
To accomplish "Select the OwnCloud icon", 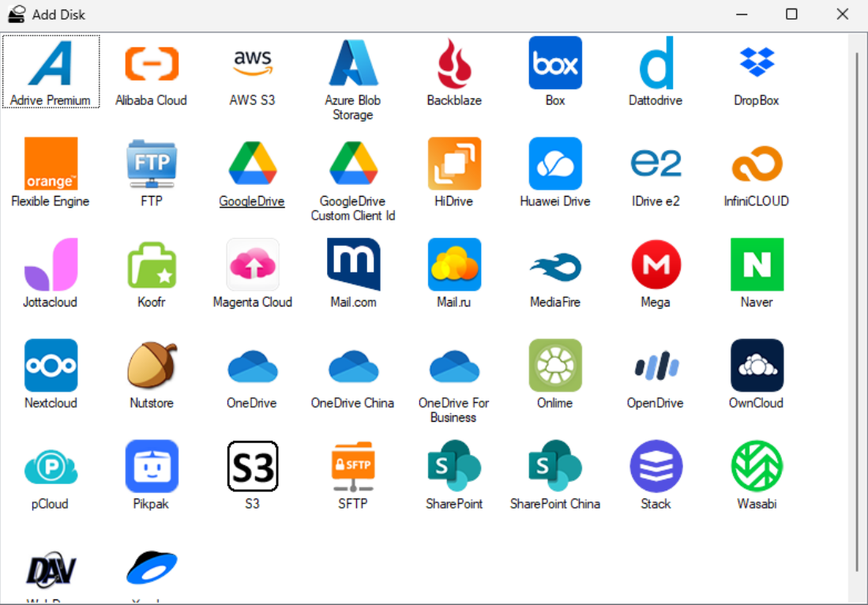I will (757, 366).
